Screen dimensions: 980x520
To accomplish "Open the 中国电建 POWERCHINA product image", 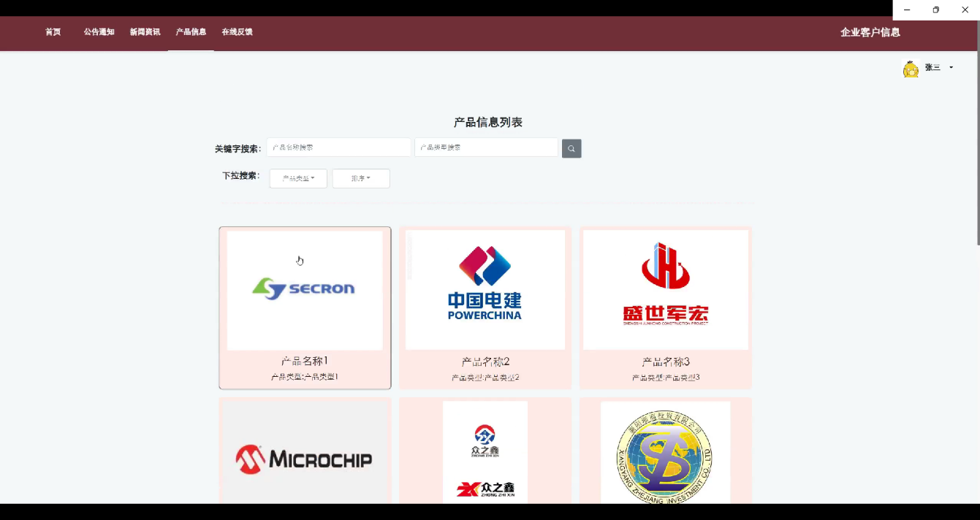I will [485, 290].
